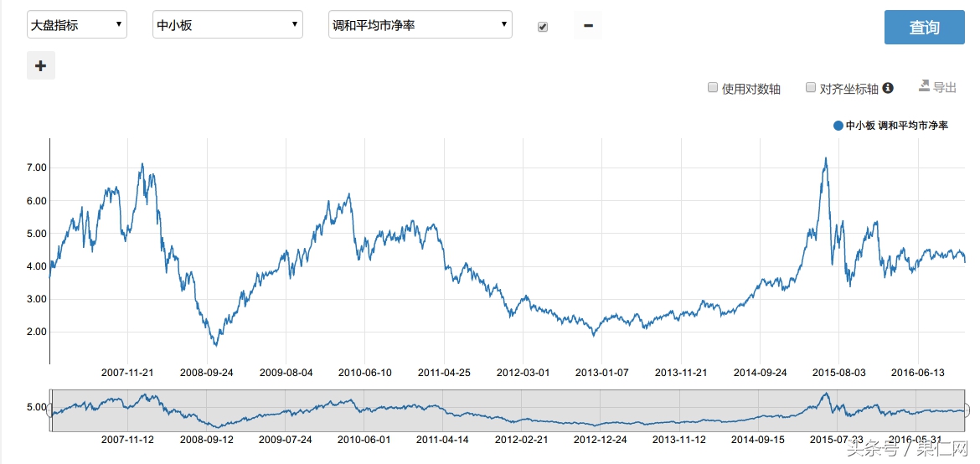Screen dimensions: 980x464
Task: Uncheck the checkbox next to 调和平均市净率 dropdown
Action: [x=543, y=27]
